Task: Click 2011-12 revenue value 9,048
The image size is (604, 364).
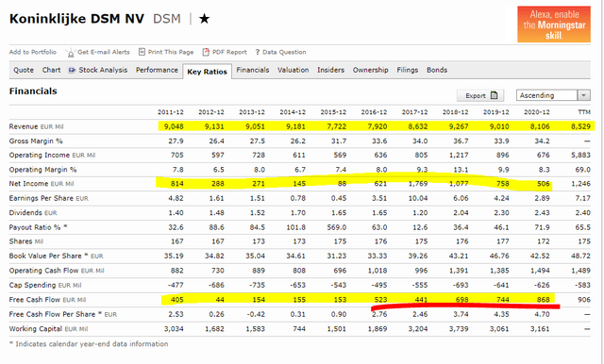Action: [174, 126]
